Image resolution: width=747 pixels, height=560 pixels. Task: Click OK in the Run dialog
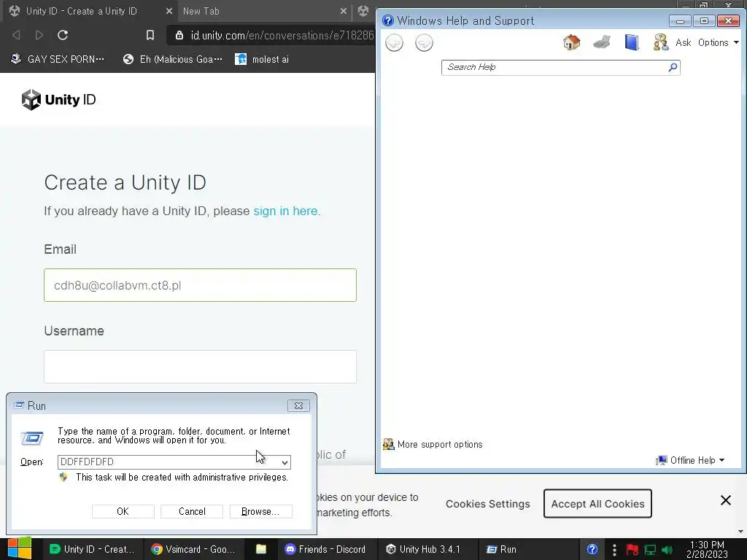pyautogui.click(x=123, y=511)
